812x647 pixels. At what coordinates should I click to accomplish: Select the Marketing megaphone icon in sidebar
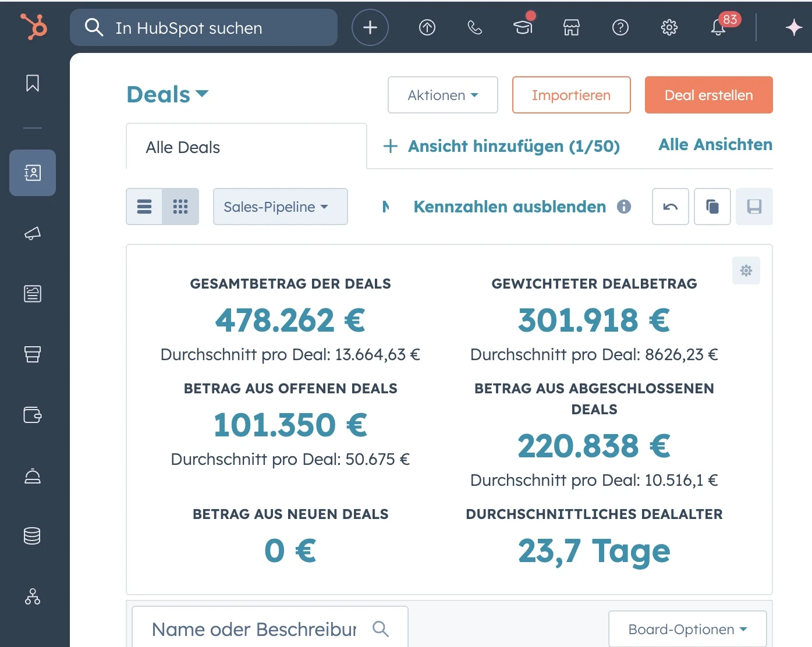[x=32, y=234]
